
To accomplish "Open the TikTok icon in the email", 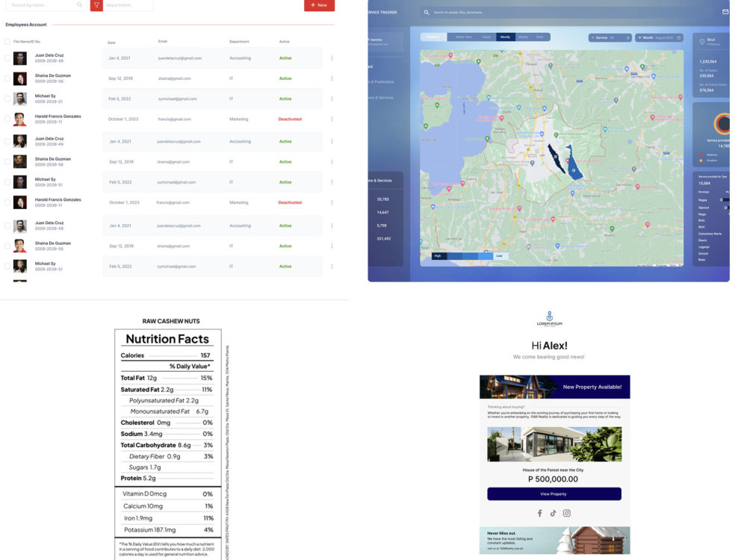I will 553,513.
